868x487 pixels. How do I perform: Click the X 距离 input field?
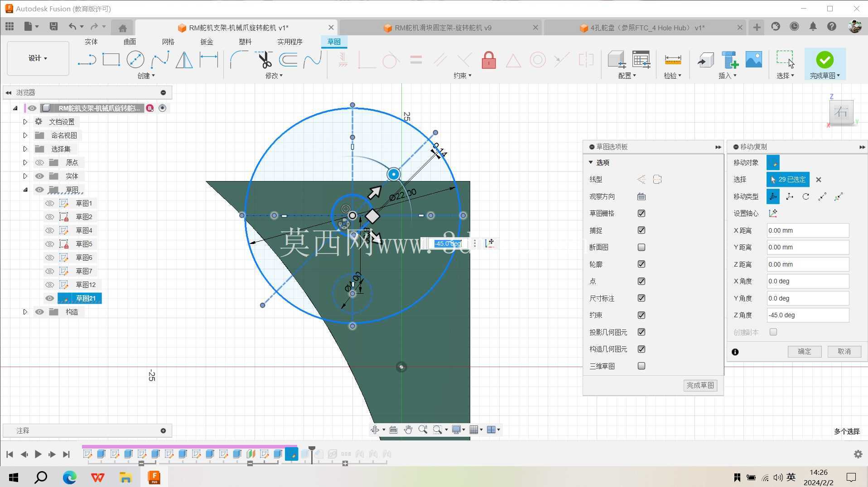click(807, 230)
